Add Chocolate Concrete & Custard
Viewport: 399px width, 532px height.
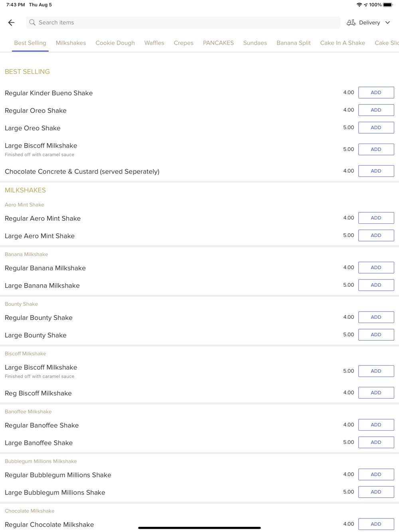376,171
